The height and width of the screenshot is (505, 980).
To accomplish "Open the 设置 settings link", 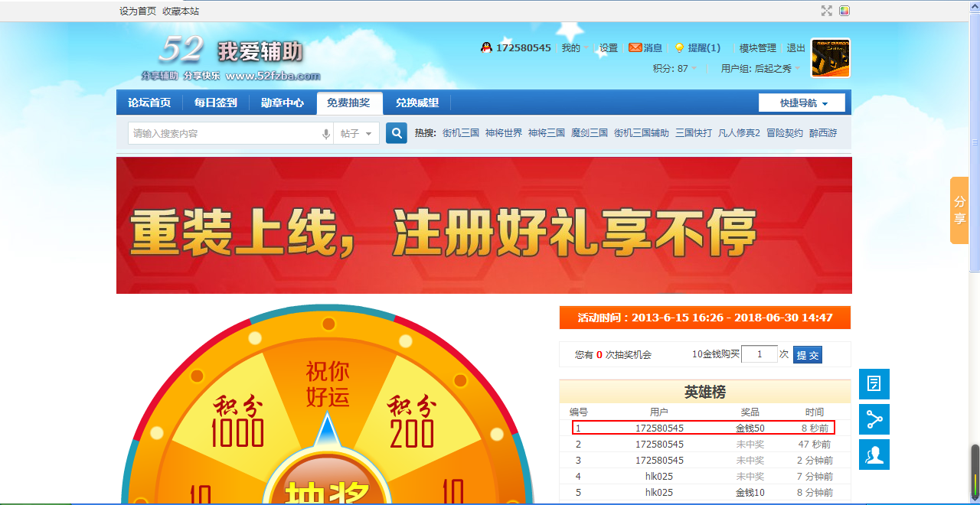I will click(609, 47).
